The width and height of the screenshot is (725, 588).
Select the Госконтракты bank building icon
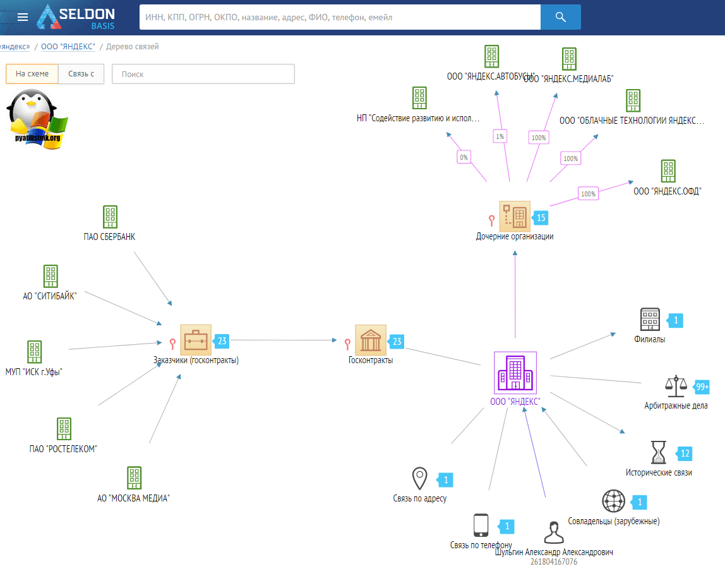tap(370, 340)
